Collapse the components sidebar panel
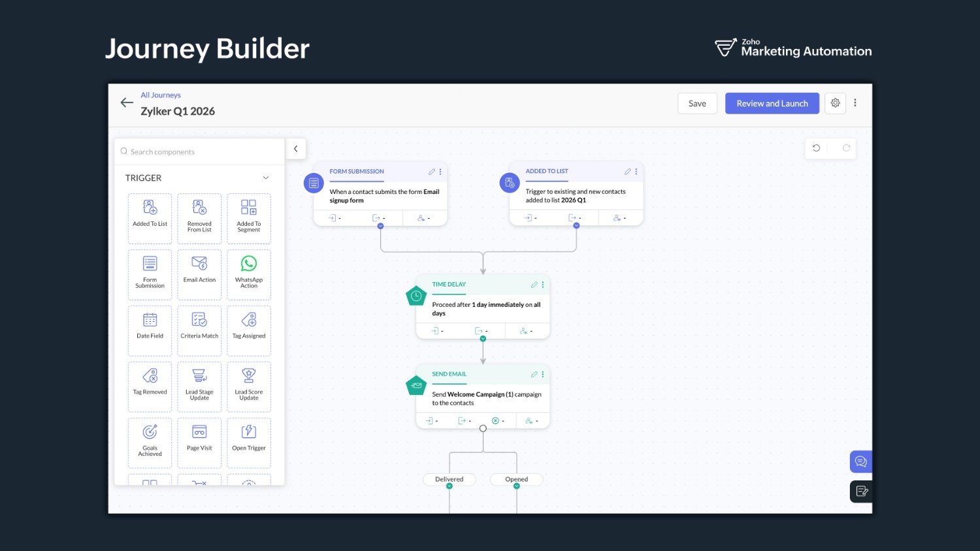This screenshot has height=551, width=980. click(296, 148)
